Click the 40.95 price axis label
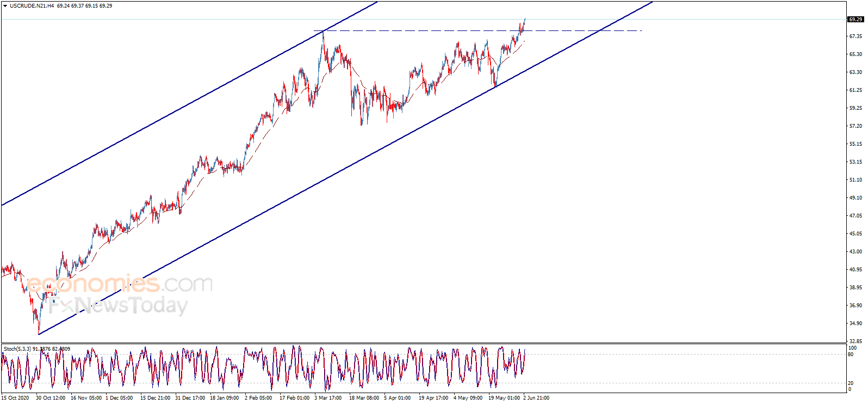868x404 pixels. (x=855, y=270)
